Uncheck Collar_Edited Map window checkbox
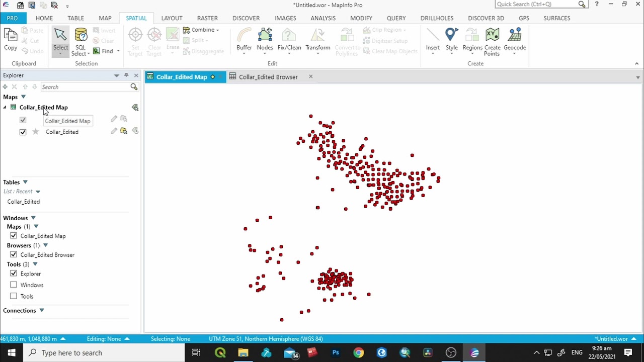Viewport: 644px width, 362px height. 14,236
